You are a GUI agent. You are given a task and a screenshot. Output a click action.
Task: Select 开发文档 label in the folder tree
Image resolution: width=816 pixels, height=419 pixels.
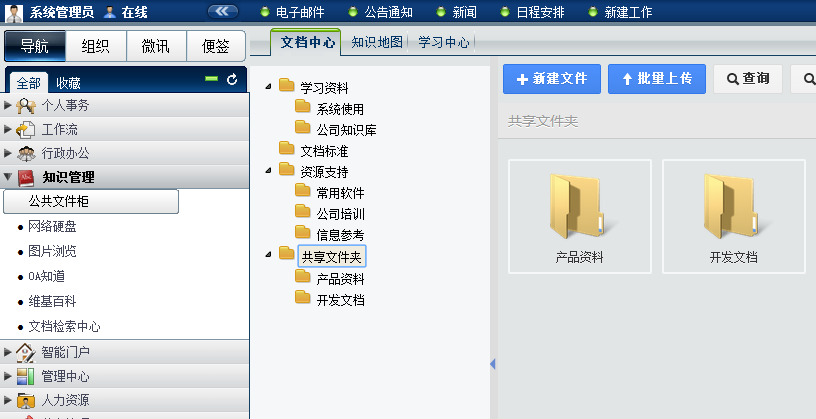340,300
